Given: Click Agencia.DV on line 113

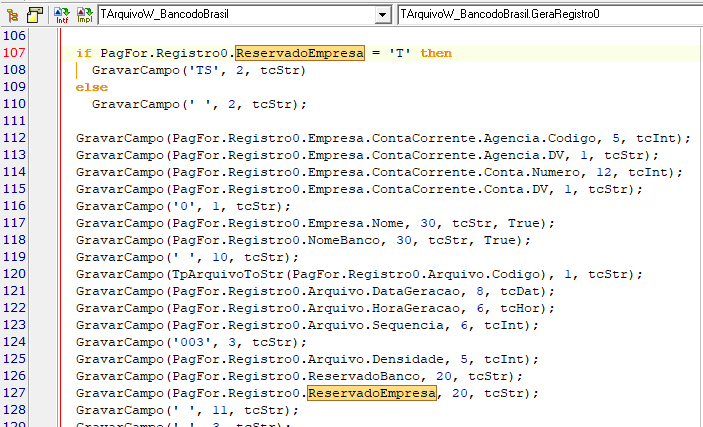Looking at the screenshot, I should click(524, 155).
